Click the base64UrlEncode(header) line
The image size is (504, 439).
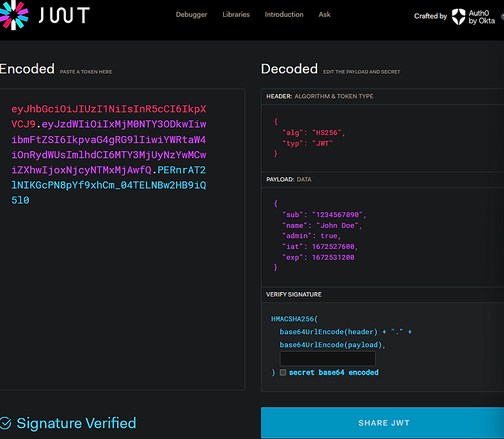point(346,332)
